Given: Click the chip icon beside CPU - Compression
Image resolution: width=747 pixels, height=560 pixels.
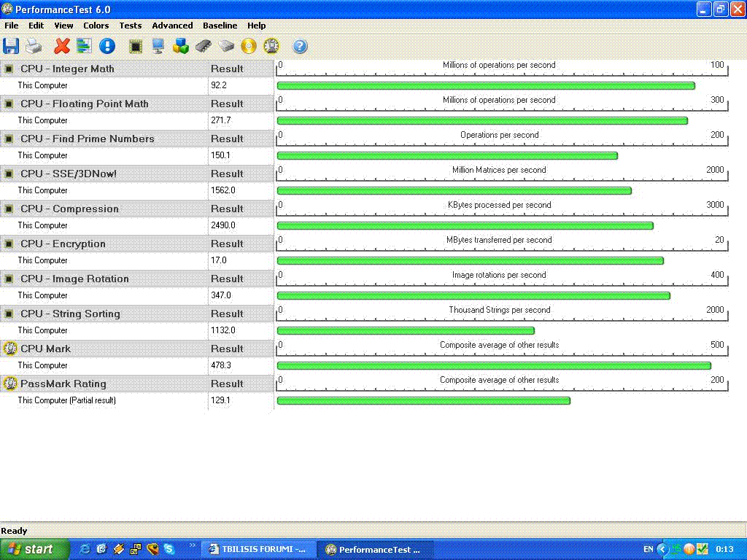Looking at the screenshot, I should (x=9, y=209).
